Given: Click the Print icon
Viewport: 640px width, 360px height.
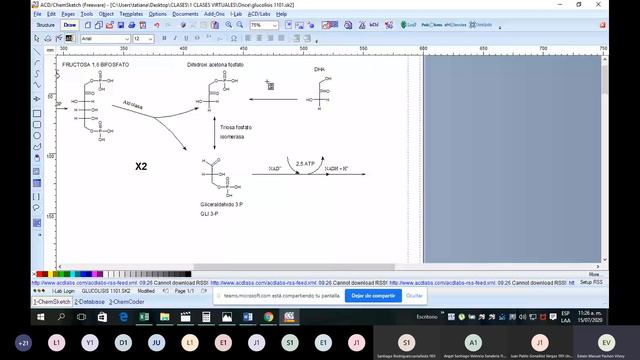Looking at the screenshot, I should point(131,25).
